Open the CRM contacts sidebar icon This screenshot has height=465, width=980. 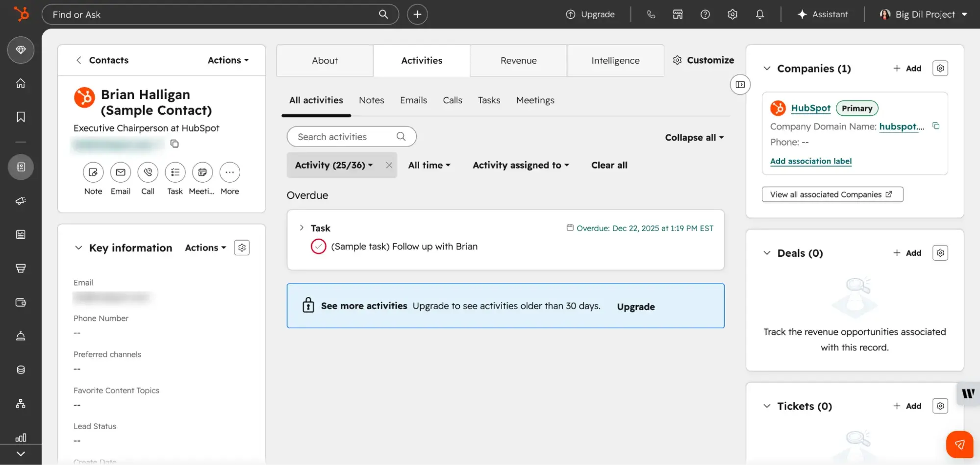click(x=21, y=167)
